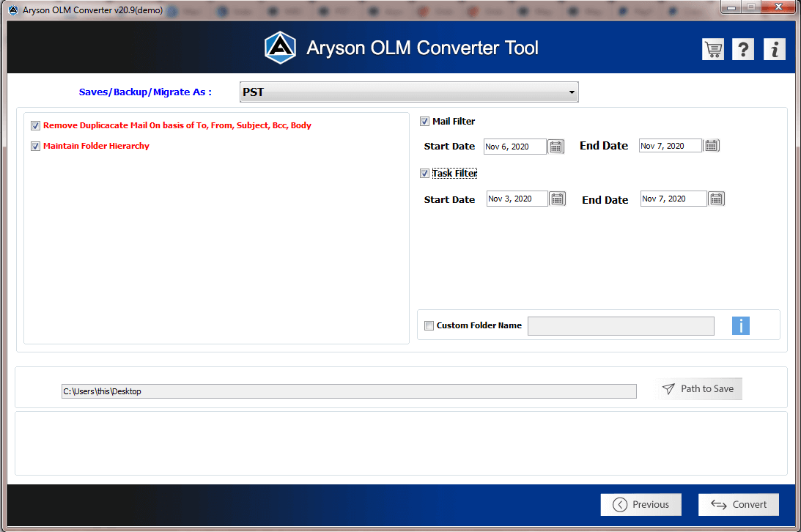Open calendar for Task Filter Start Date
Viewport: 801px width, 532px height.
(x=557, y=199)
